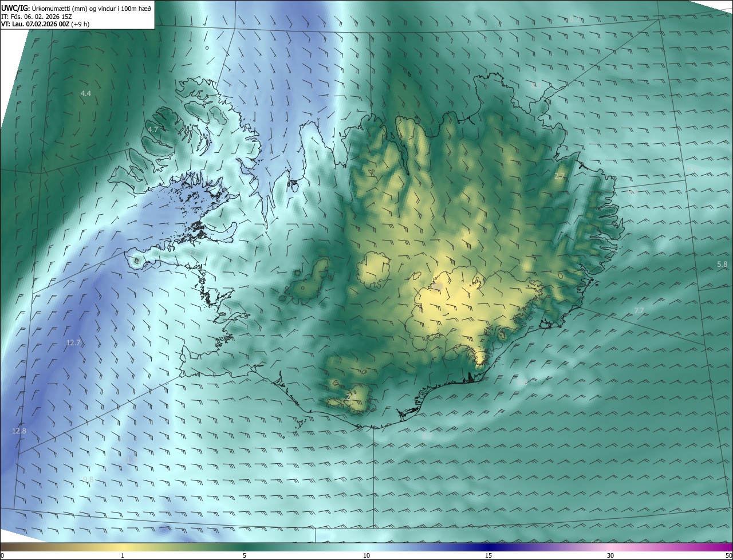Image resolution: width=733 pixels, height=560 pixels.
Task: Click the 9.8 value label on the map
Action: coord(88,479)
